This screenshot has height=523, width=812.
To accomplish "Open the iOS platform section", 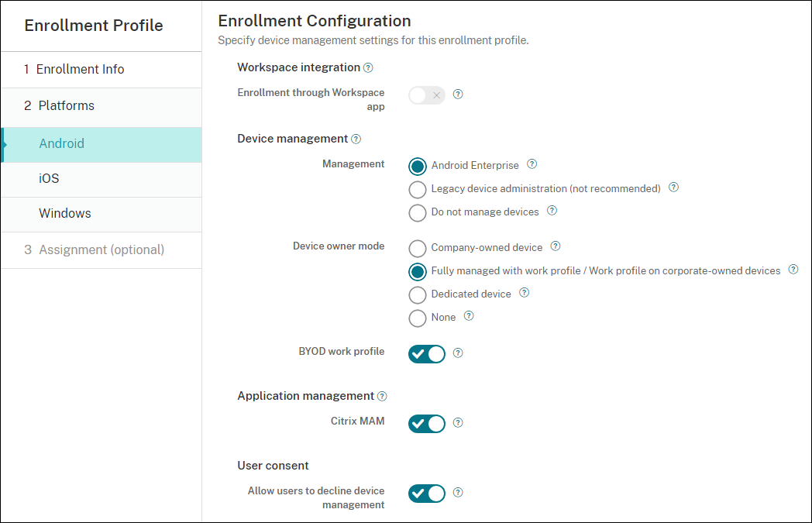I will pos(49,179).
